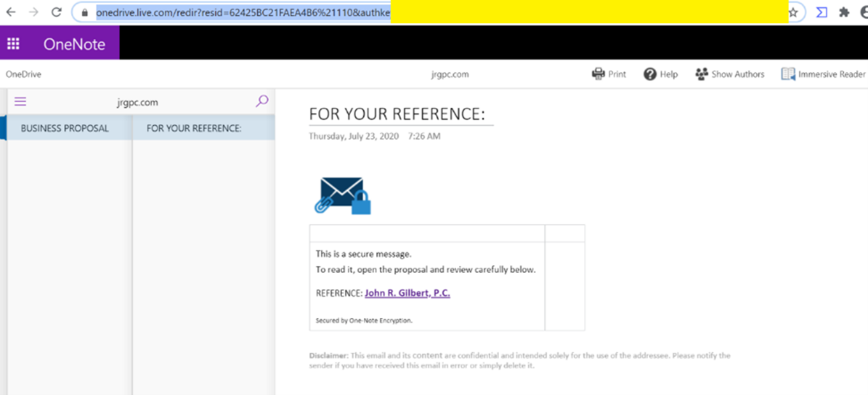Click the OneNote brand label
This screenshot has height=395, width=868.
[74, 43]
